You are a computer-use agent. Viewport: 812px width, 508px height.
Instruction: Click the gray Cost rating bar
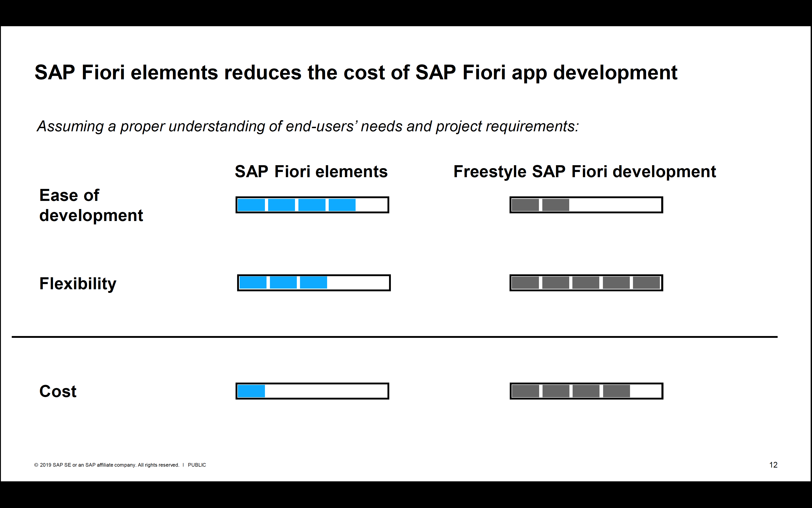[x=586, y=391]
